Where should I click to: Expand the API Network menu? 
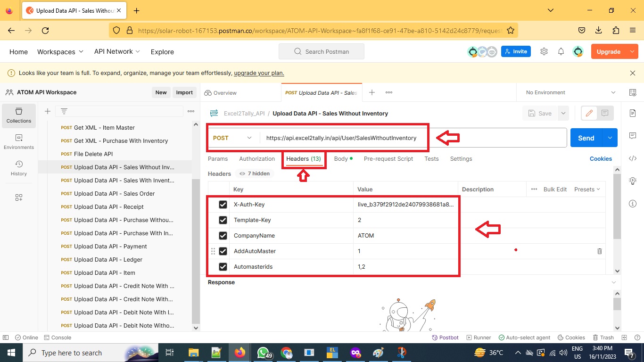click(117, 51)
